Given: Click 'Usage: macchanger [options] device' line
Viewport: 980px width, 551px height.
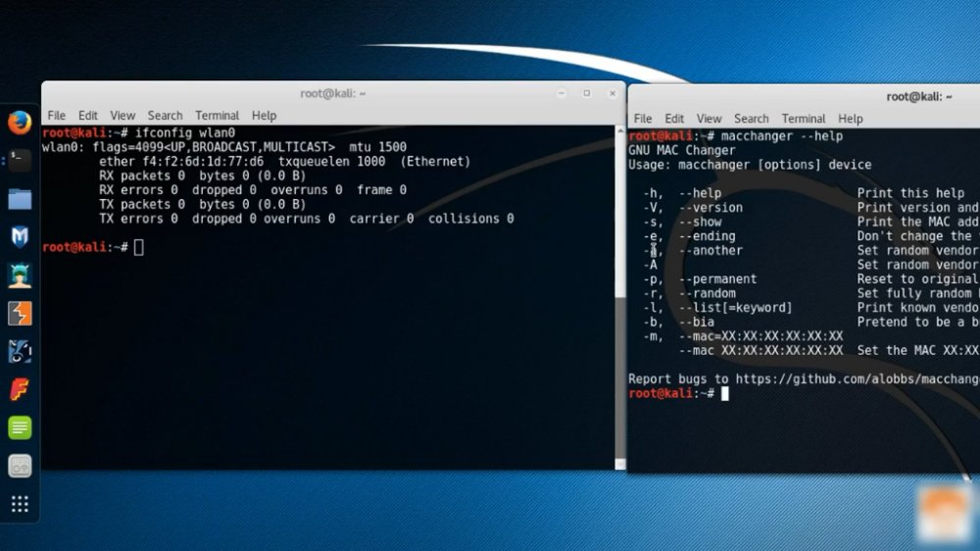Looking at the screenshot, I should coord(750,165).
